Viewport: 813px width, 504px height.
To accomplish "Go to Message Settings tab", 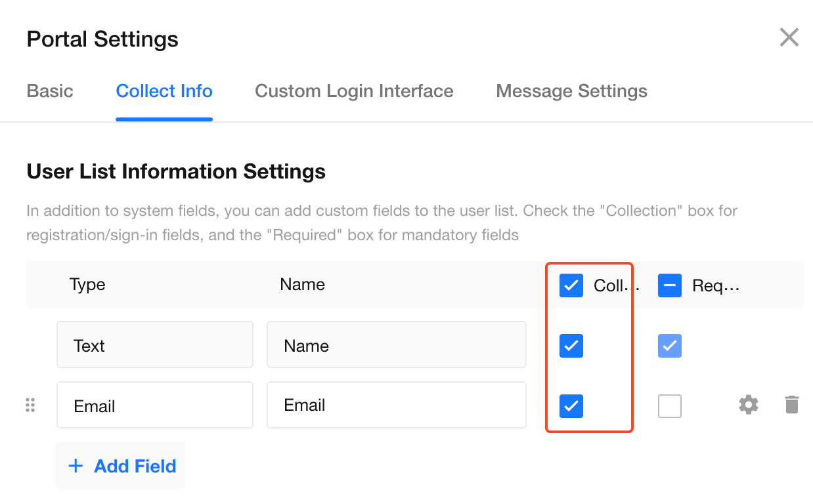I will [x=571, y=91].
